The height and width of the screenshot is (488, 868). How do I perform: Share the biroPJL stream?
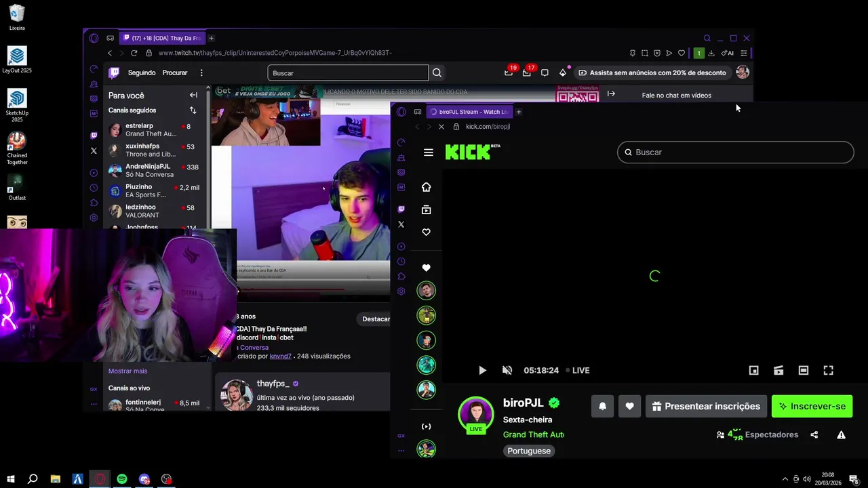(x=814, y=435)
